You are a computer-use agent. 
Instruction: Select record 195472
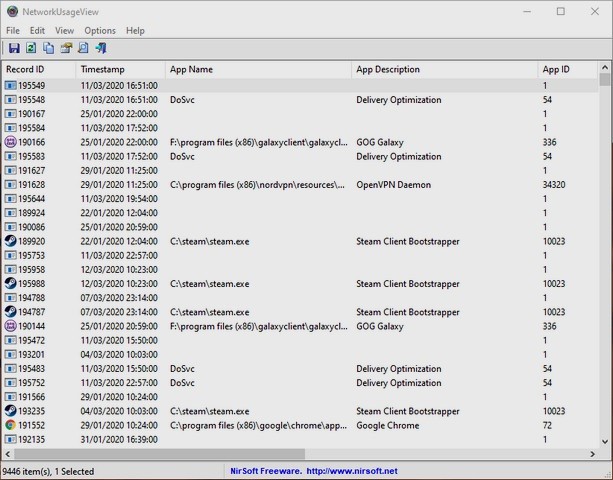click(x=300, y=340)
